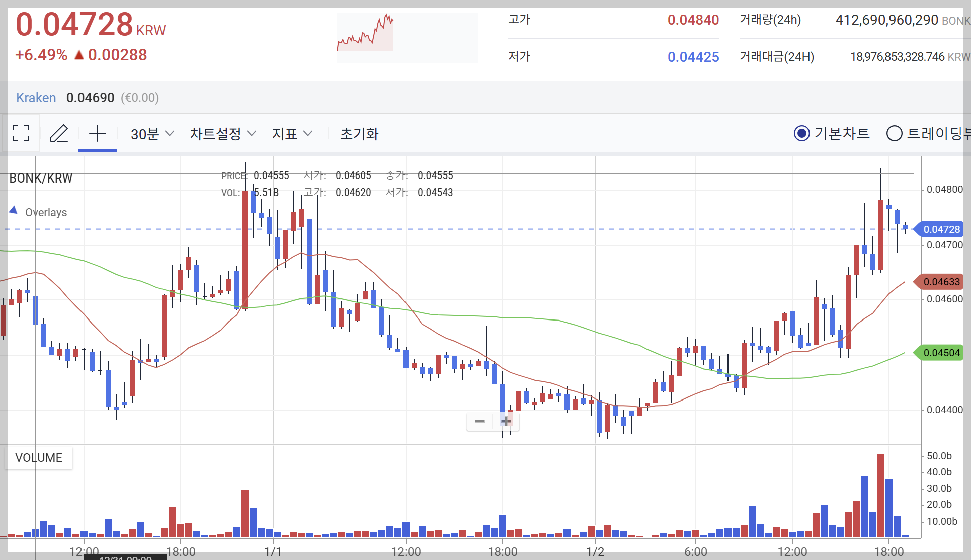Expand the 차트설정 menu
The height and width of the screenshot is (560, 971).
click(x=223, y=134)
